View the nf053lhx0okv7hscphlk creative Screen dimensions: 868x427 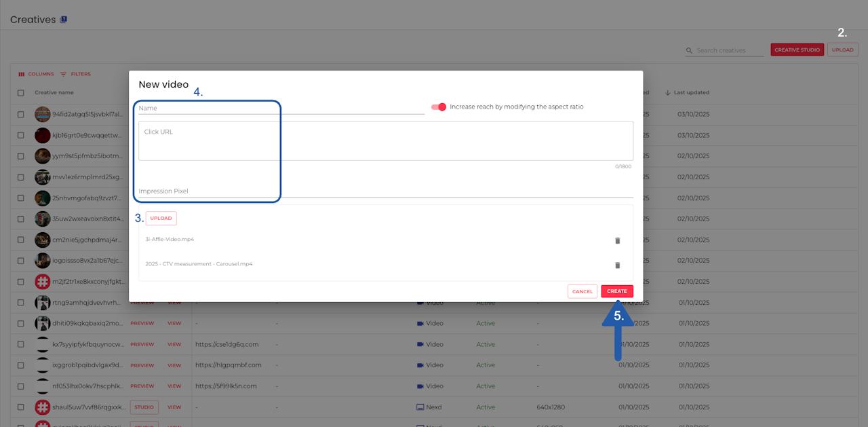click(x=174, y=386)
